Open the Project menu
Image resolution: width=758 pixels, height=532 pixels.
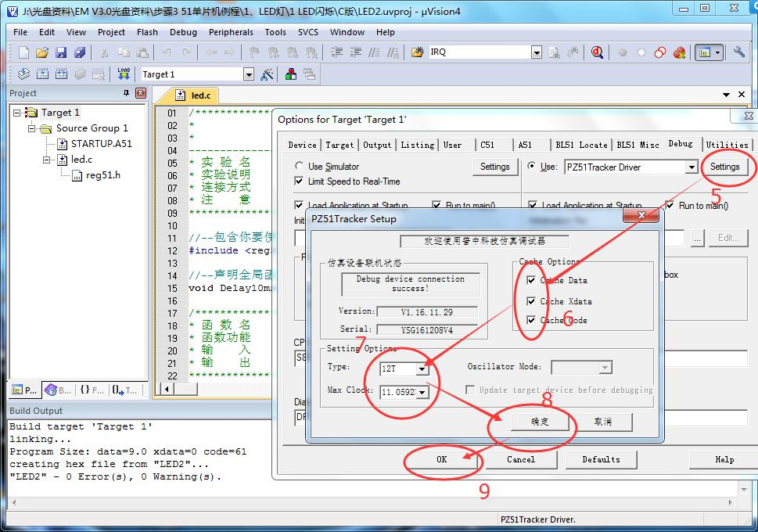[111, 32]
